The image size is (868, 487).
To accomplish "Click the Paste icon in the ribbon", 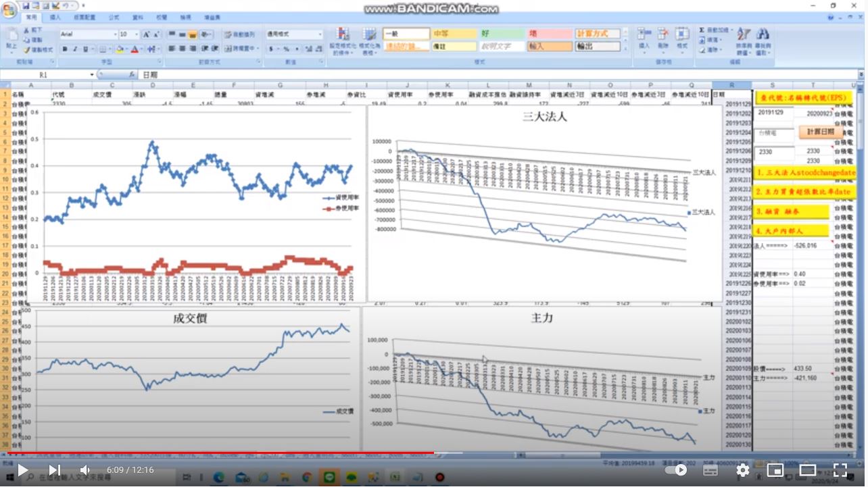I will pos(11,35).
